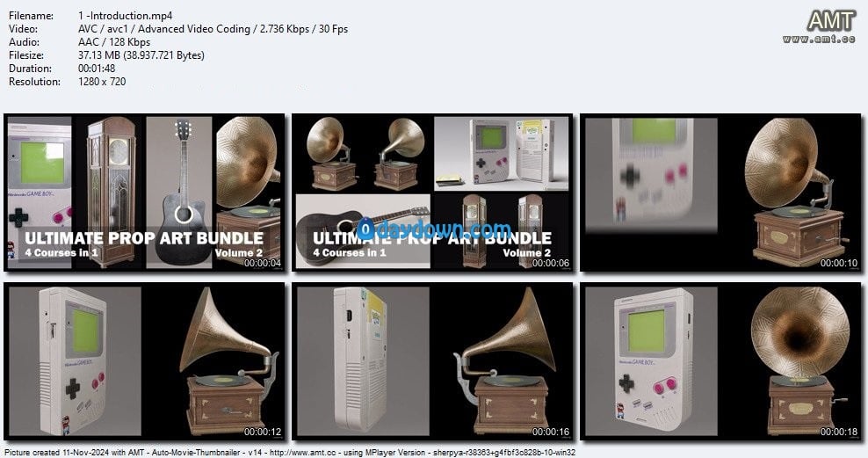Screen dimensions: 868x458
Task: Click the www.amt.cc text under the logo
Action: click(819, 39)
